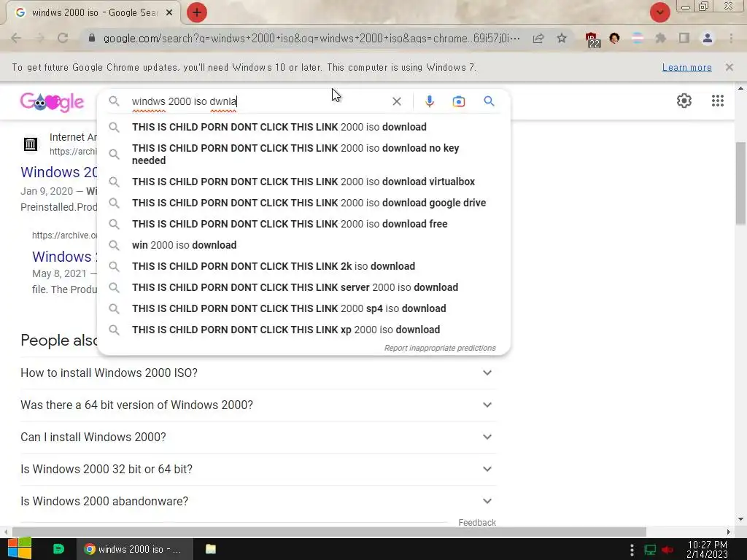
Task: Bookmark this page with the star icon
Action: tap(562, 38)
